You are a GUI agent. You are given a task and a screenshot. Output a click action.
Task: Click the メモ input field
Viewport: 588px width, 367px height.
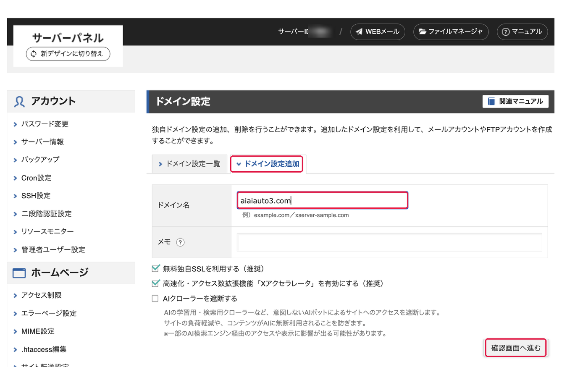click(x=389, y=242)
